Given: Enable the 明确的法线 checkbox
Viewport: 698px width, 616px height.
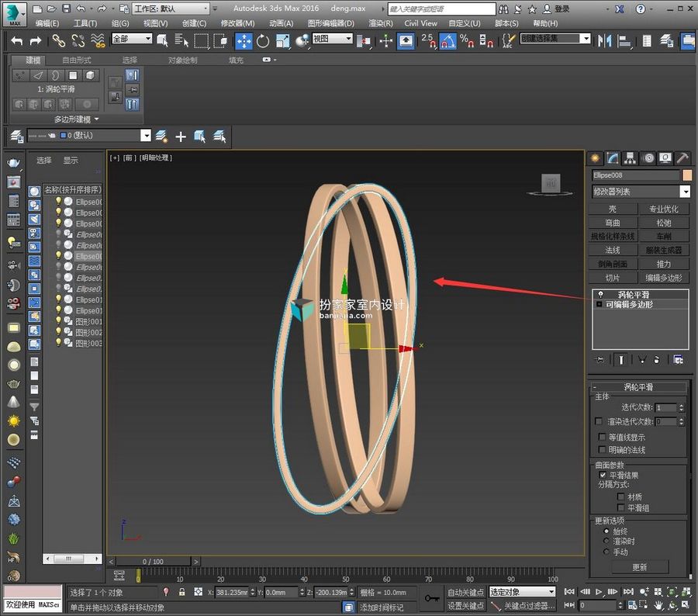Looking at the screenshot, I should tap(603, 449).
